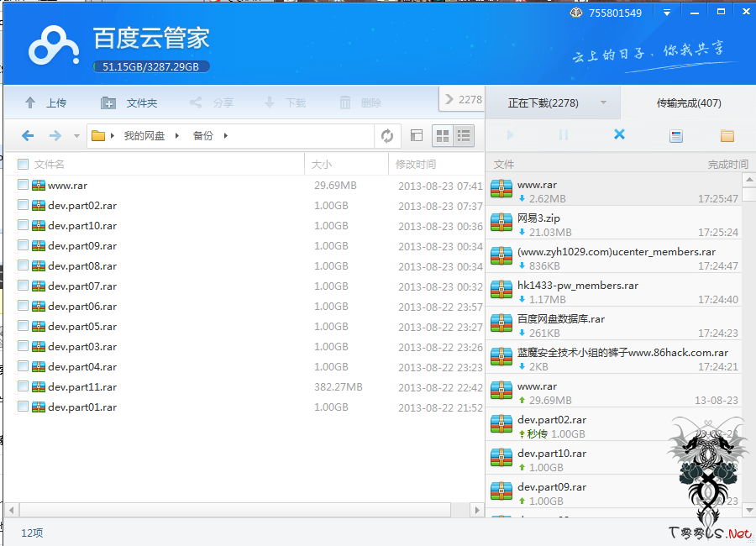
Task: Go back with the left arrow
Action: 28,135
